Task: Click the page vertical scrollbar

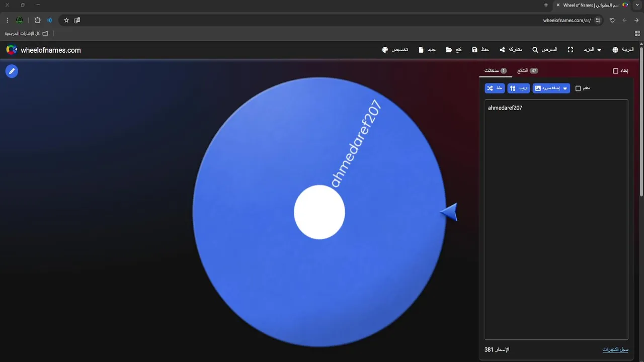Action: point(641,121)
